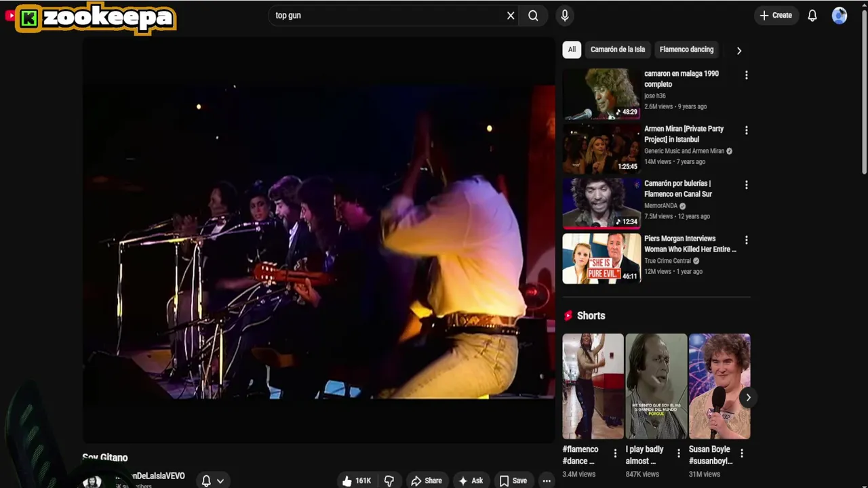Play the Susan Boyle short
This screenshot has height=488, width=868.
tap(719, 386)
